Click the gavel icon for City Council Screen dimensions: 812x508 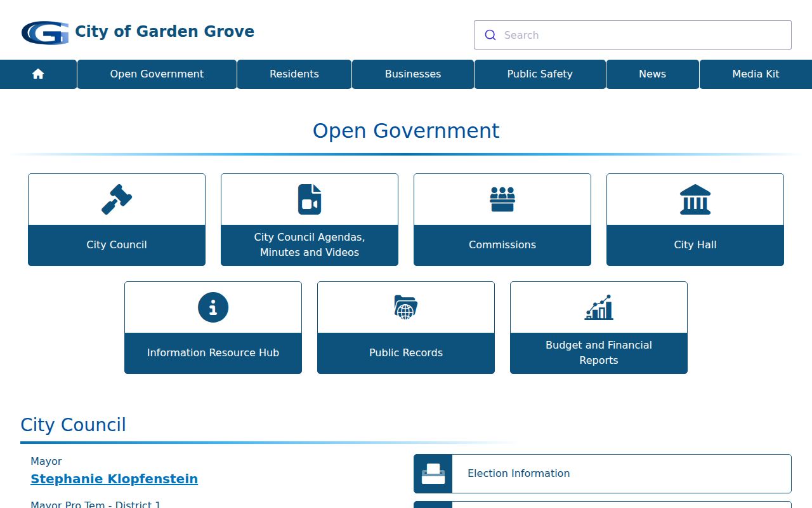tap(117, 199)
